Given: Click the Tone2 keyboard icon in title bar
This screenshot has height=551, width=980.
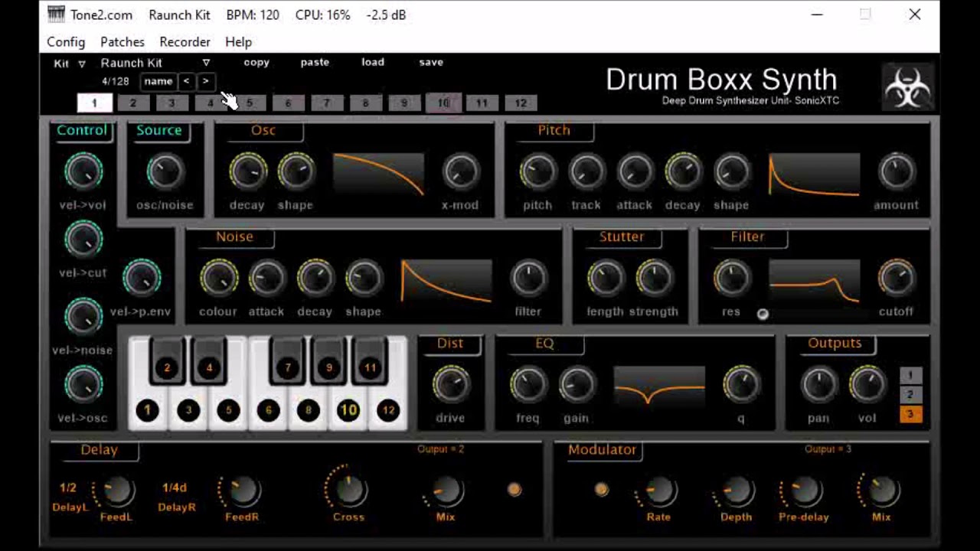Looking at the screenshot, I should coord(56,14).
